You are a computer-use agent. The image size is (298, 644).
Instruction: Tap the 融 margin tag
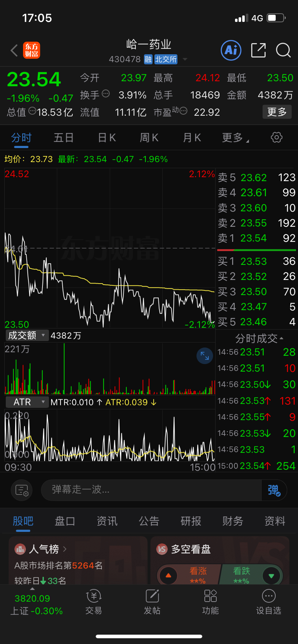tap(148, 59)
